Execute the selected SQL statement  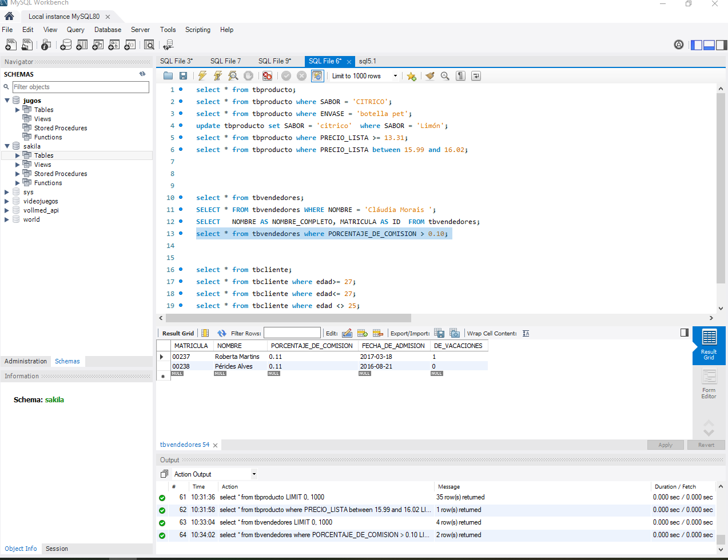click(x=202, y=75)
